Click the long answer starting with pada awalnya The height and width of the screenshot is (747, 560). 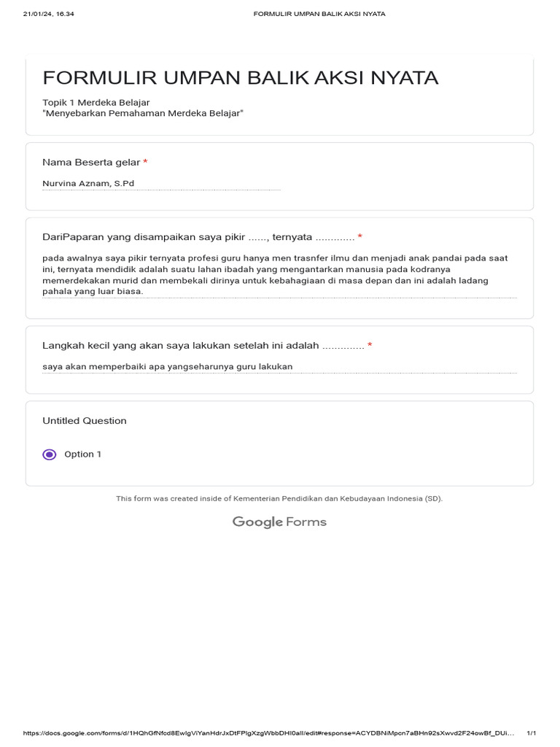pyautogui.click(x=279, y=274)
